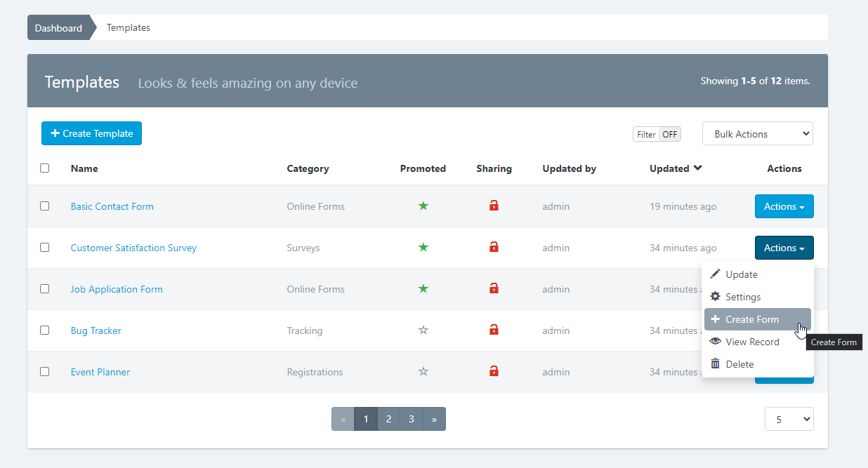Click green star for Job Application Form
868x468 pixels.
[423, 289]
